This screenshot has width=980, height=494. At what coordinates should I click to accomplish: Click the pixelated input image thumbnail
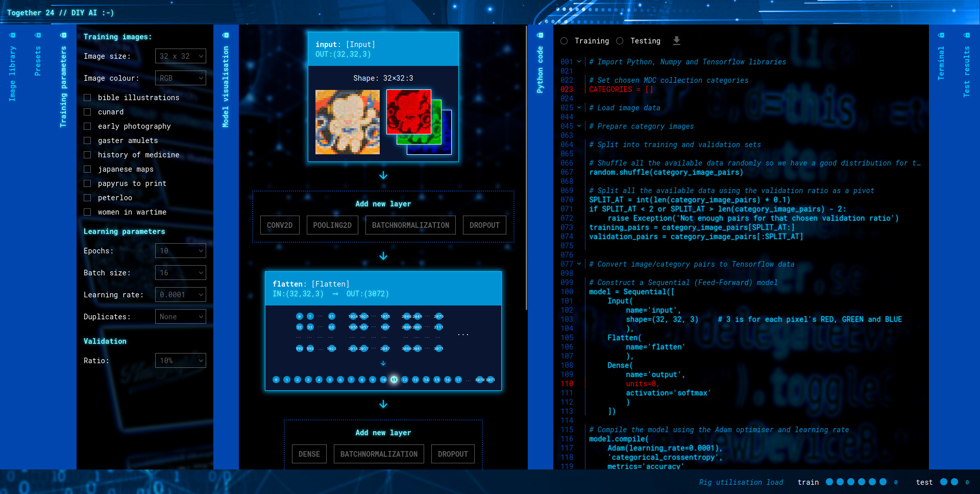coord(347,122)
